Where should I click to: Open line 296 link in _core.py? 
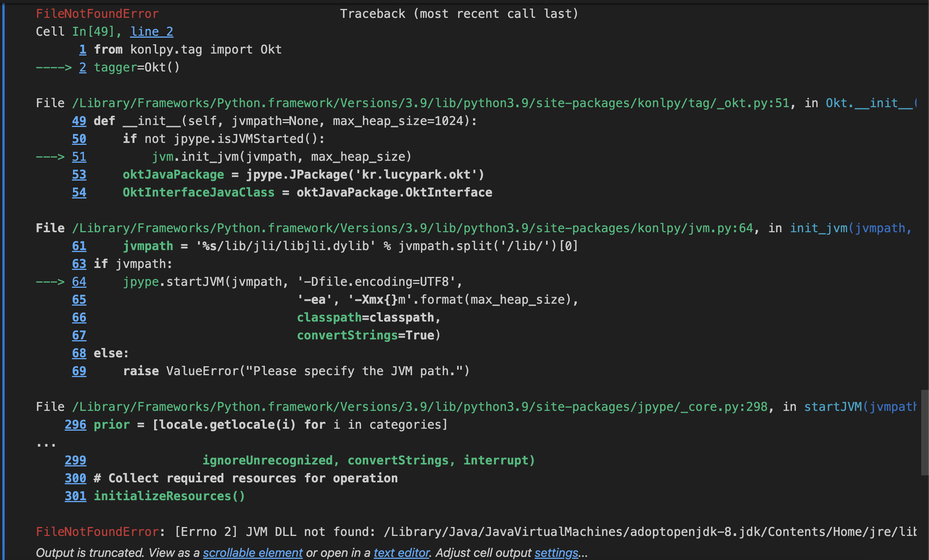(75, 424)
